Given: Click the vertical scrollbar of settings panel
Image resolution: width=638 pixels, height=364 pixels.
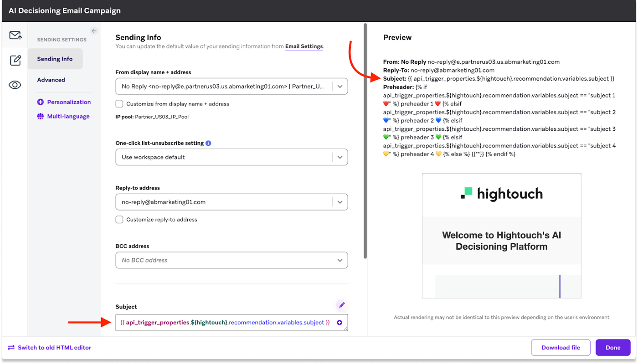Looking at the screenshot, I should tap(365, 140).
